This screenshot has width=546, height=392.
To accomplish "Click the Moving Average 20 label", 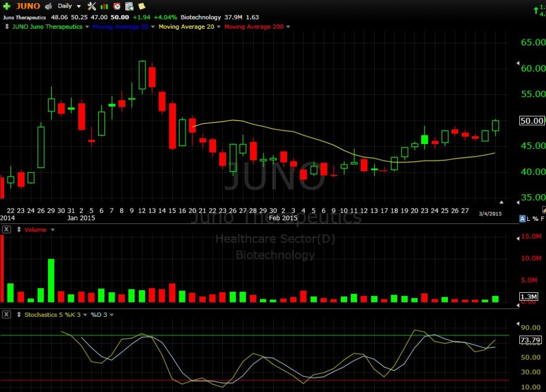I will 186,27.
